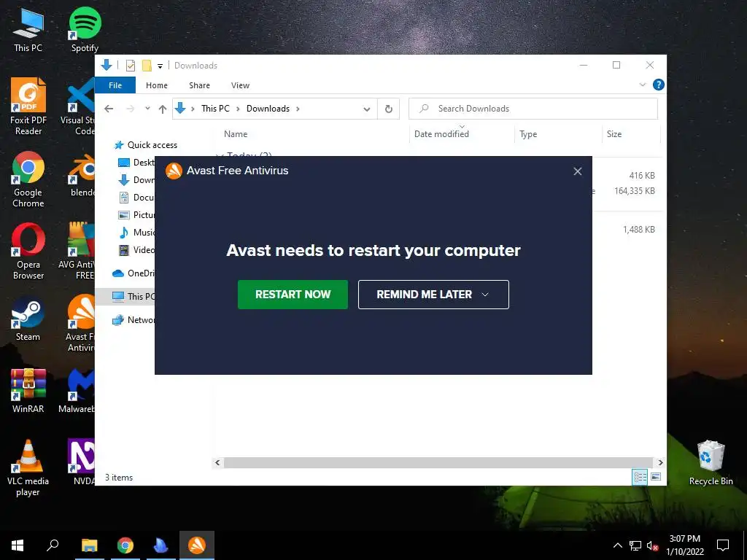Open recent locations dropdown in Explorer
The width and height of the screenshot is (747, 560).
point(147,109)
